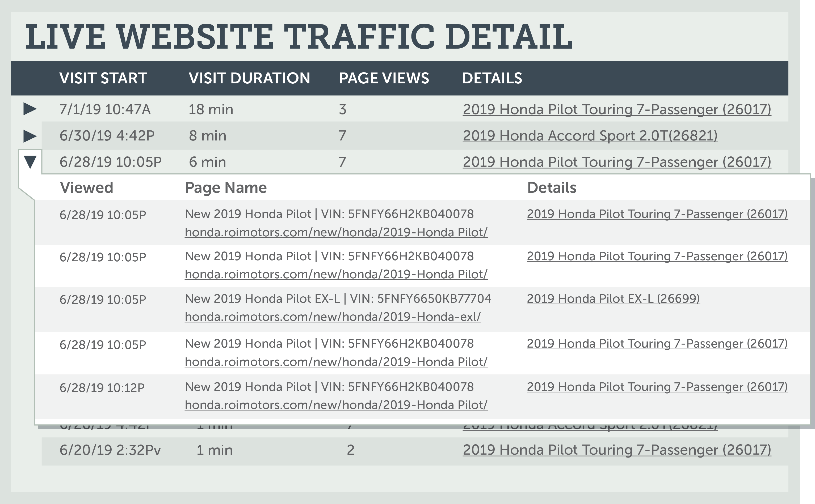Screen dimensions: 815x504
Task: Sort by the Visit Start column header
Action: click(103, 78)
